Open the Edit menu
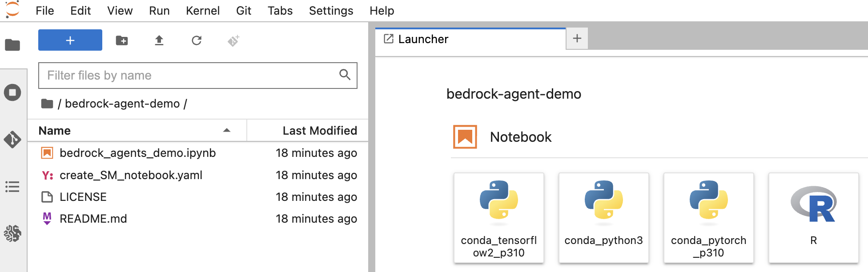 click(80, 11)
